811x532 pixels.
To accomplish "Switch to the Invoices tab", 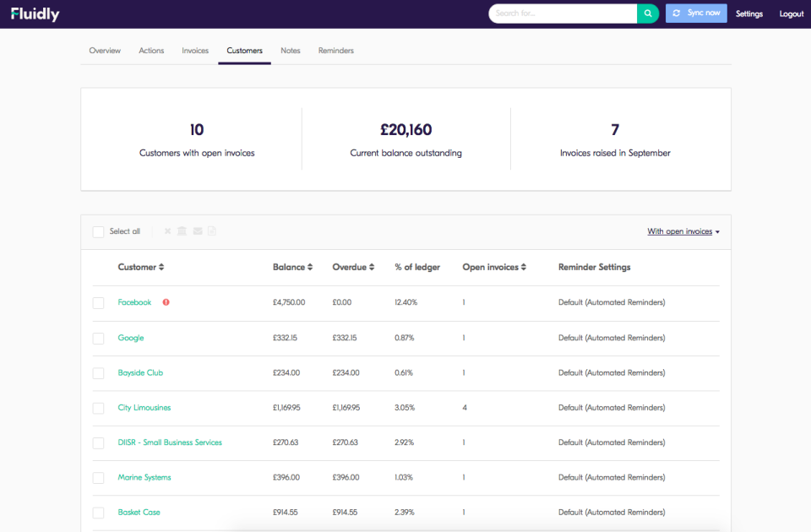I will [195, 50].
